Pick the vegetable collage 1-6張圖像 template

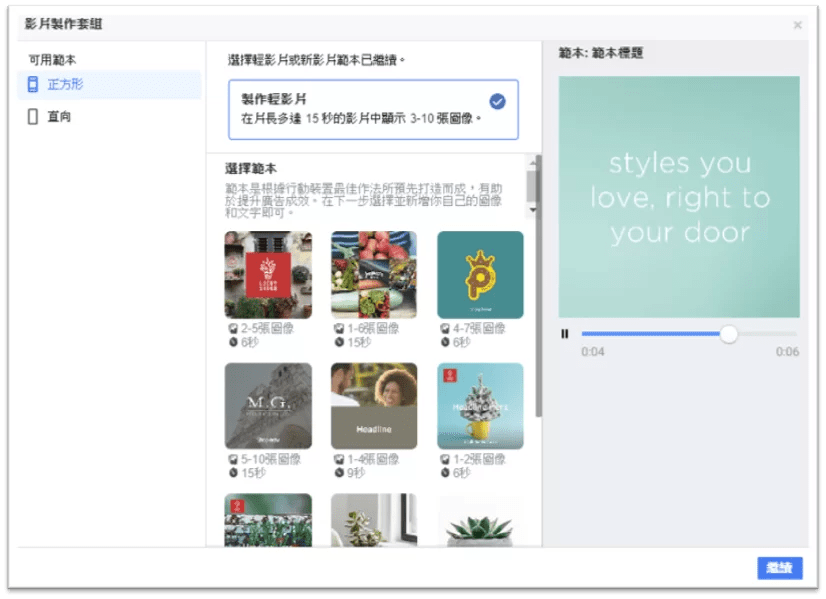tap(374, 274)
